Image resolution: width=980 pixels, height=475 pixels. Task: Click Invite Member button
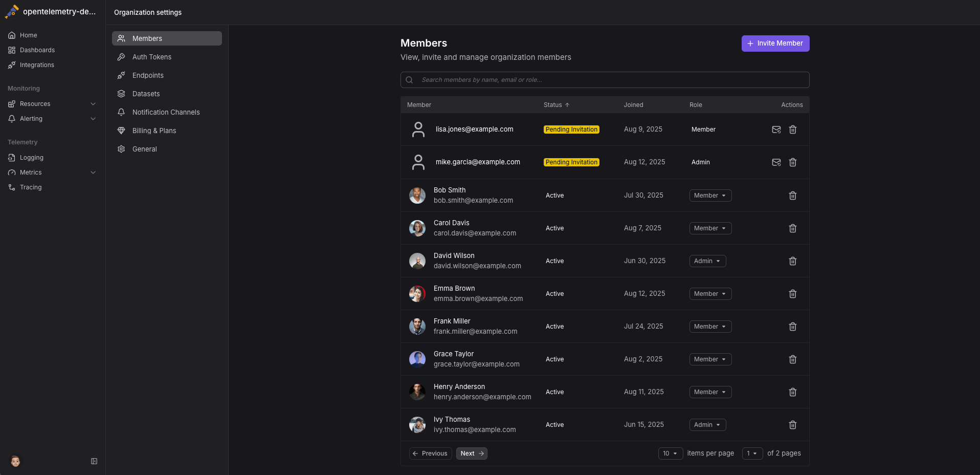[775, 44]
